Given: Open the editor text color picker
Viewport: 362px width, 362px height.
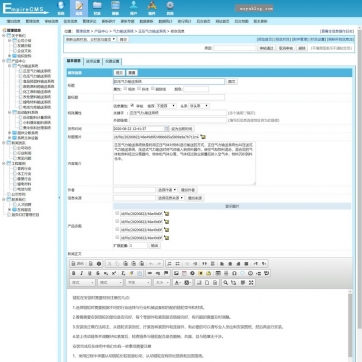Looking at the screenshot, I should pos(178,283).
